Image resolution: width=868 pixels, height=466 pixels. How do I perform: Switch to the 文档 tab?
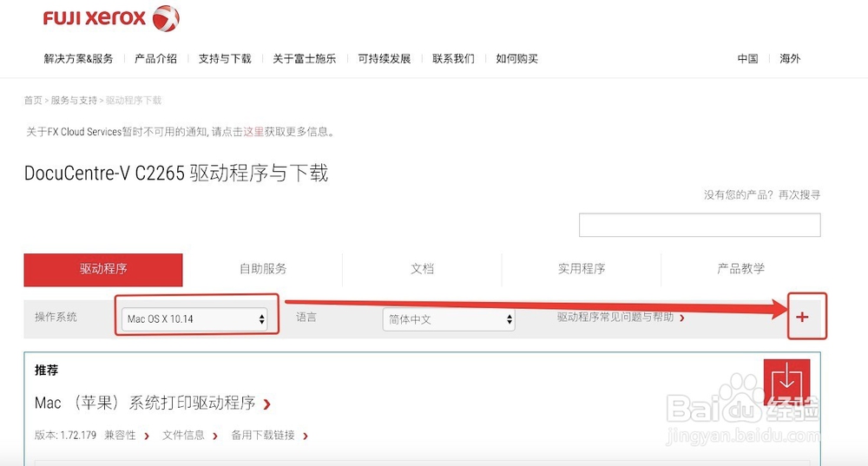pos(423,269)
